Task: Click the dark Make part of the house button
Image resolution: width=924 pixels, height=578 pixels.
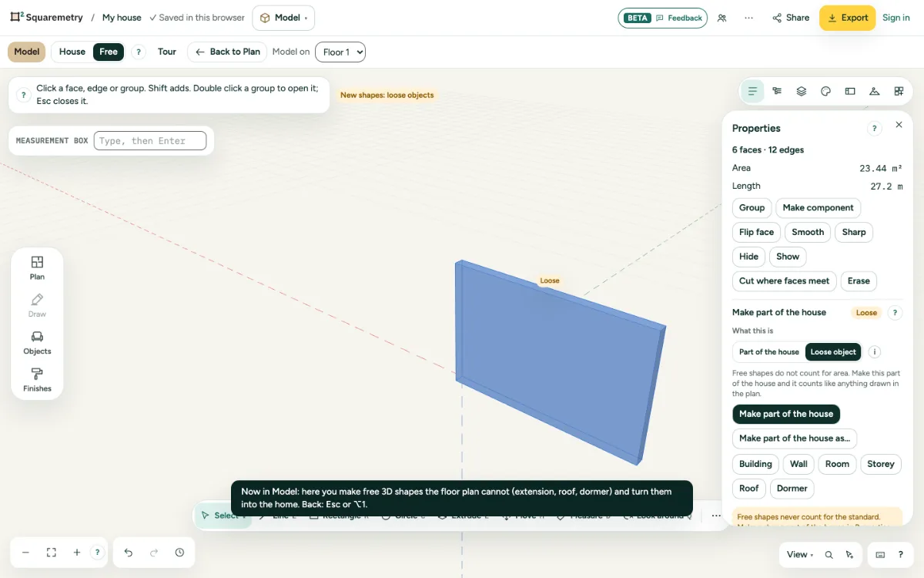Action: click(x=786, y=414)
